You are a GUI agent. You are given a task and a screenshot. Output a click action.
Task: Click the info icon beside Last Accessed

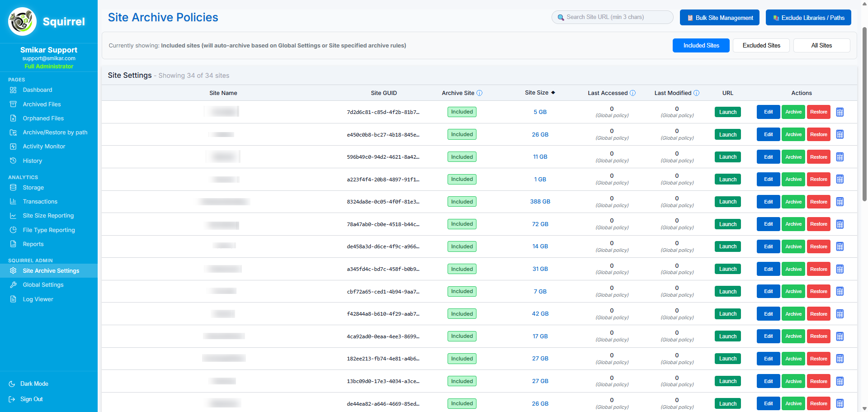point(632,93)
